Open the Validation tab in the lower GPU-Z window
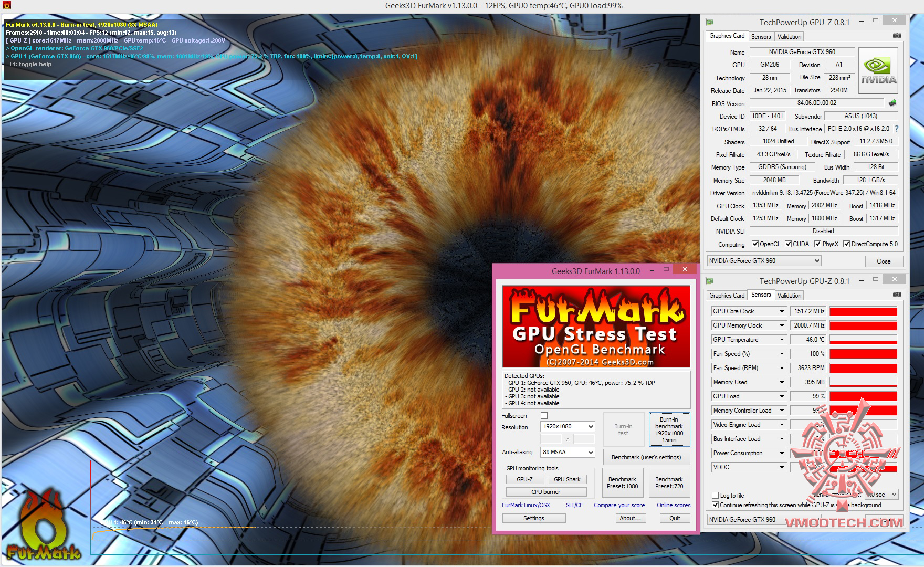This screenshot has height=567, width=924. tap(789, 296)
